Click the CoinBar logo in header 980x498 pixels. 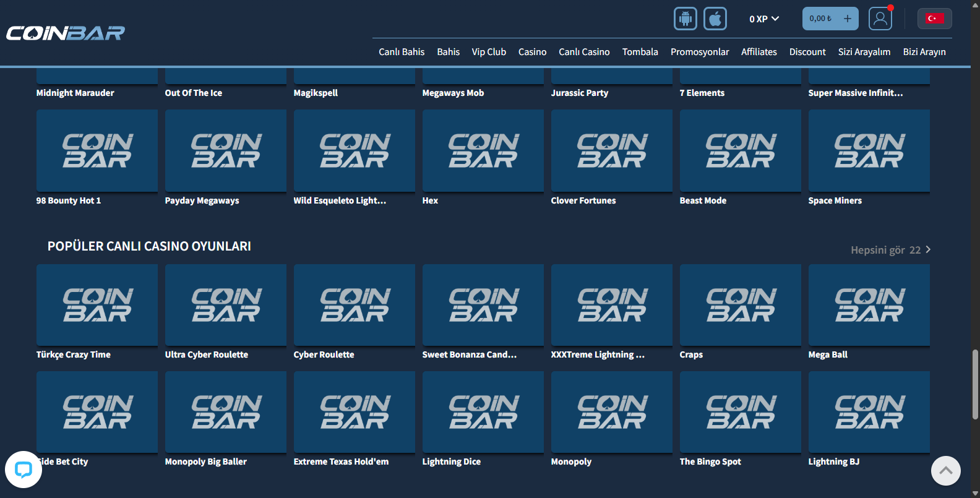[66, 33]
